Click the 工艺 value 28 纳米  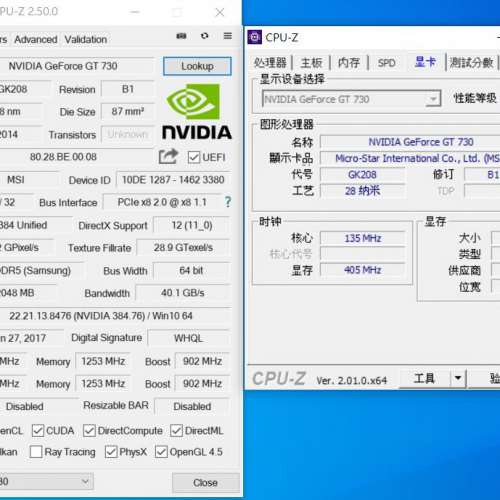pos(363,191)
